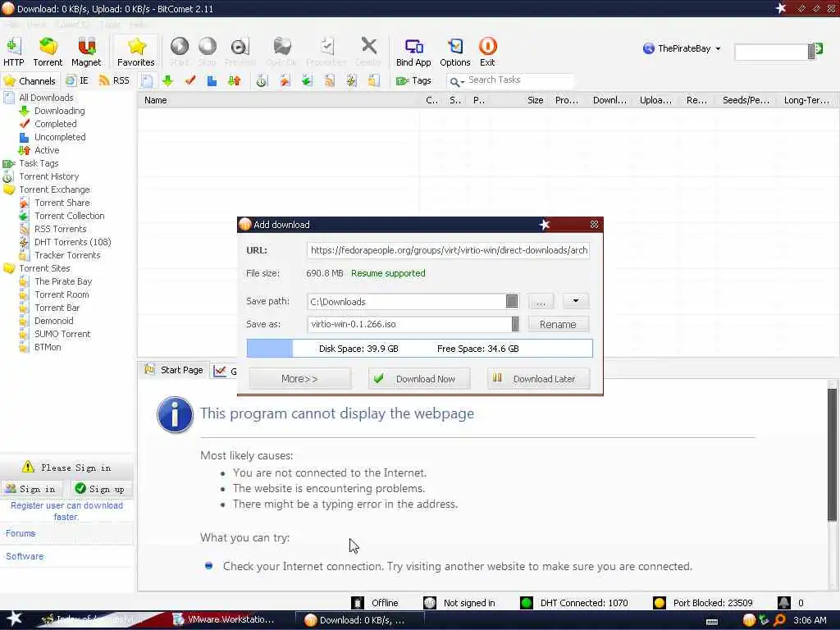
Task: Open the save path history dropdown arrow
Action: tap(576, 300)
